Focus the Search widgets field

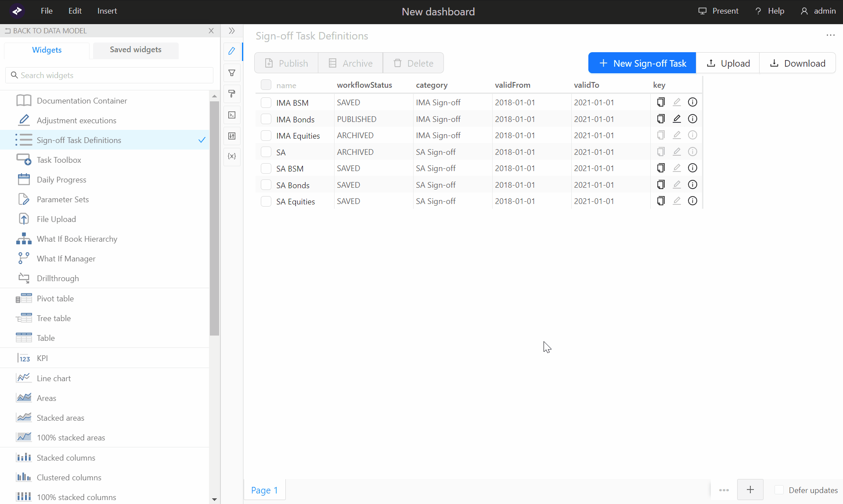tap(109, 75)
